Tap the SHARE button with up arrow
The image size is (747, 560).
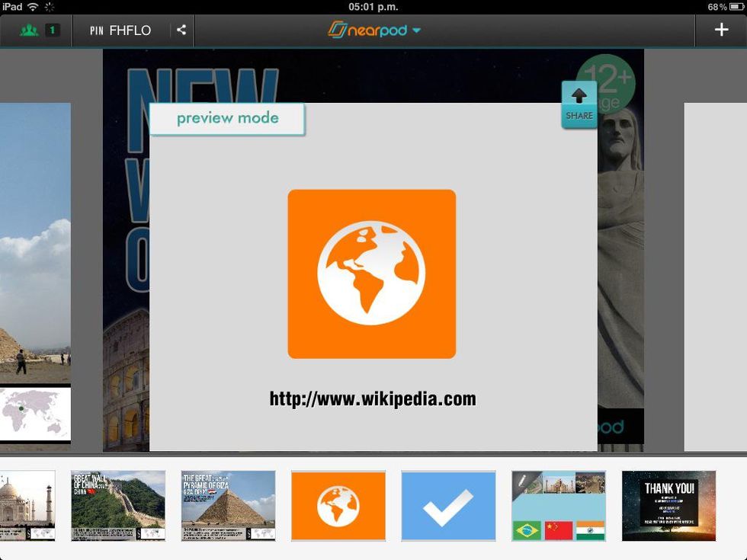point(579,104)
